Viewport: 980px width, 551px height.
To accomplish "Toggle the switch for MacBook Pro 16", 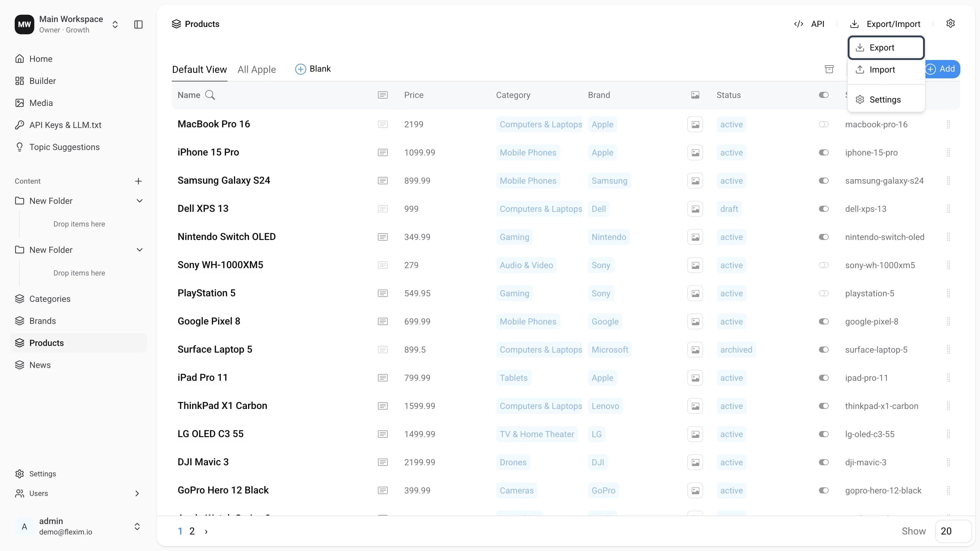I will coord(824,124).
